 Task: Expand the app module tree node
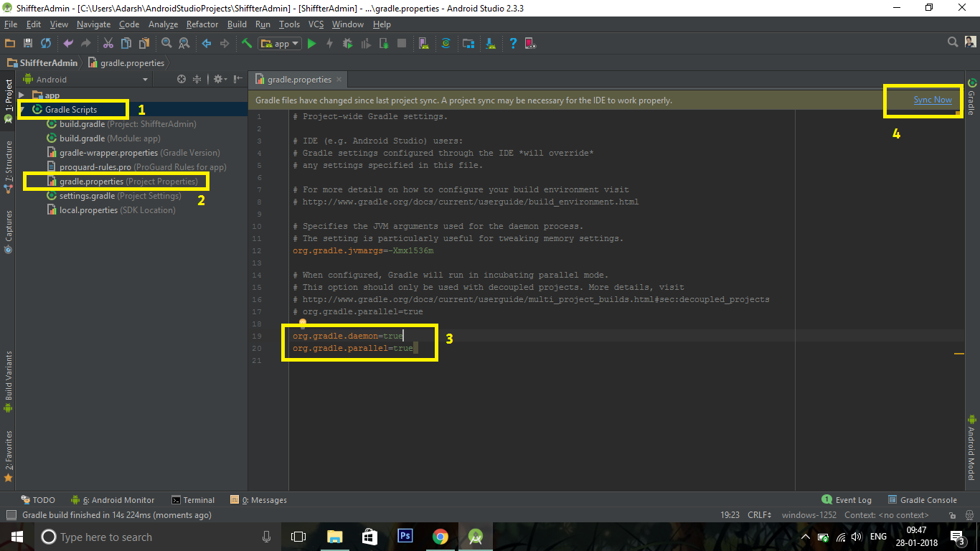tap(22, 95)
